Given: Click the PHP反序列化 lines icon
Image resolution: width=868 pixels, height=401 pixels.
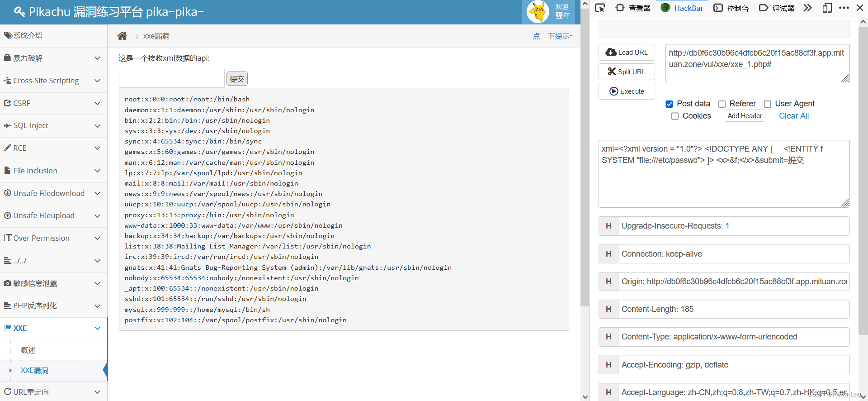Looking at the screenshot, I should [7, 306].
